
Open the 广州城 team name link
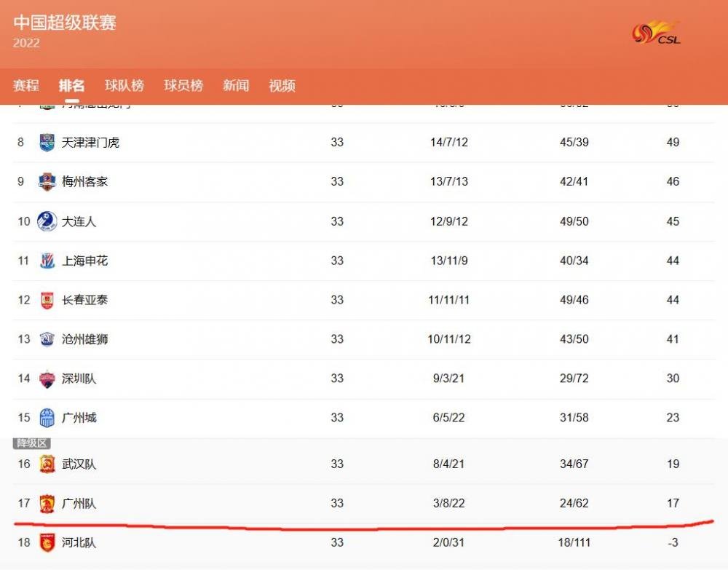click(79, 418)
